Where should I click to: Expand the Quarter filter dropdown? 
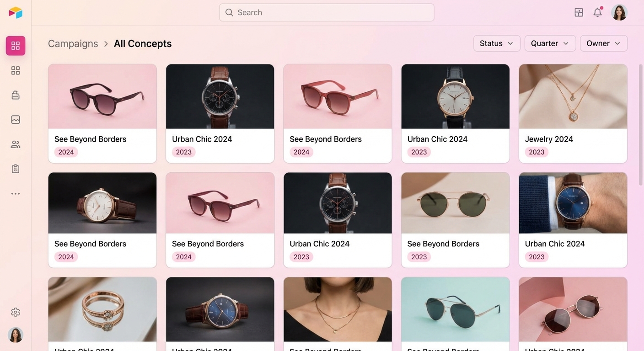550,43
